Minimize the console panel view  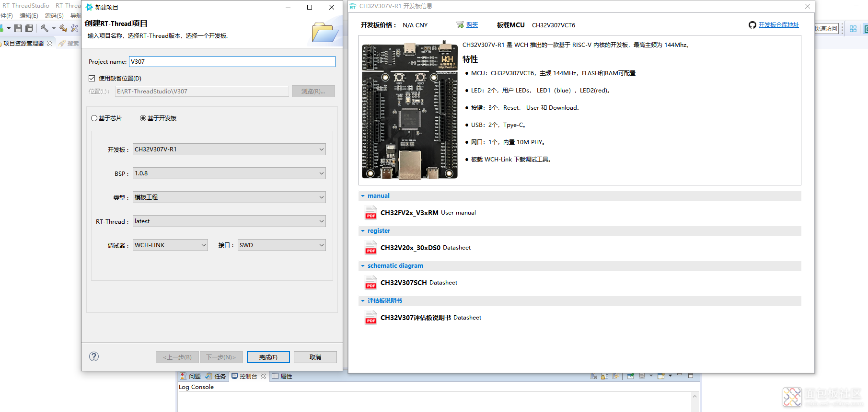tap(680, 375)
